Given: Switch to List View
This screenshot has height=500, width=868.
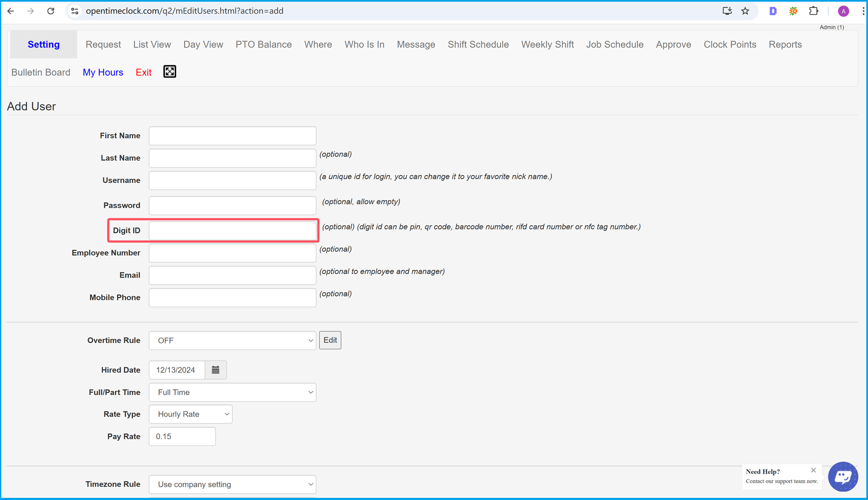Looking at the screenshot, I should coord(152,44).
